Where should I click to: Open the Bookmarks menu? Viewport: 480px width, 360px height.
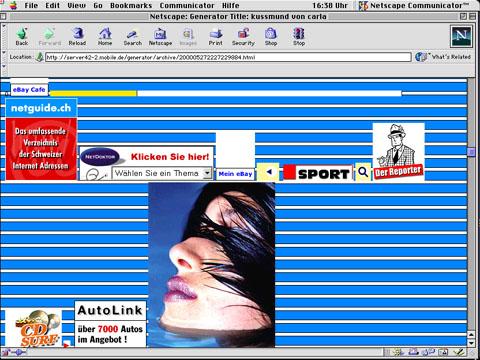click(131, 5)
